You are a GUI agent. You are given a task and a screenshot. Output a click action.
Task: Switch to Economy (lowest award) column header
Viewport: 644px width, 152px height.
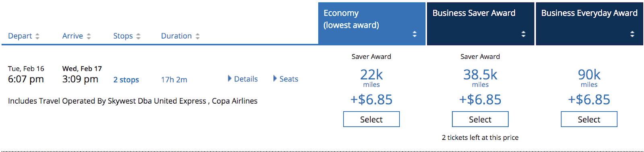click(372, 24)
